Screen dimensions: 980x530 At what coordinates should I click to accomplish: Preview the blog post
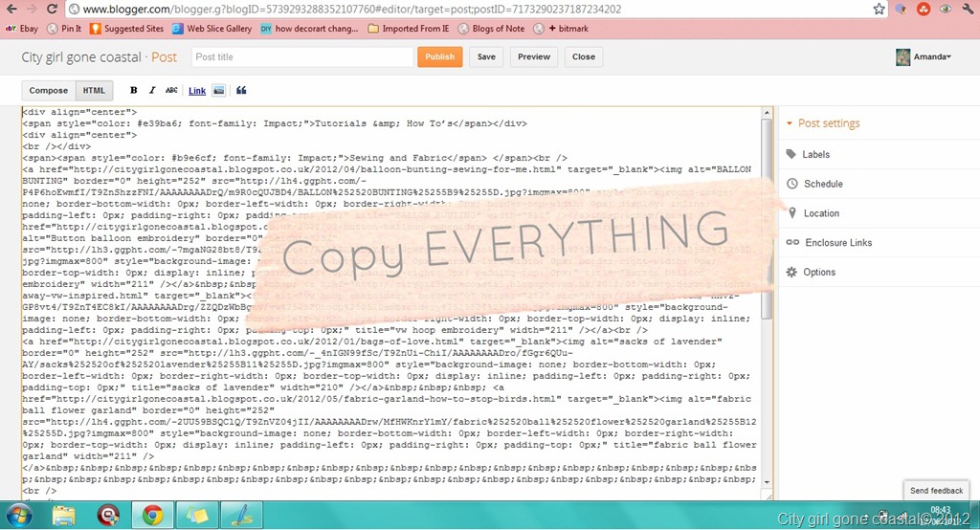[534, 56]
